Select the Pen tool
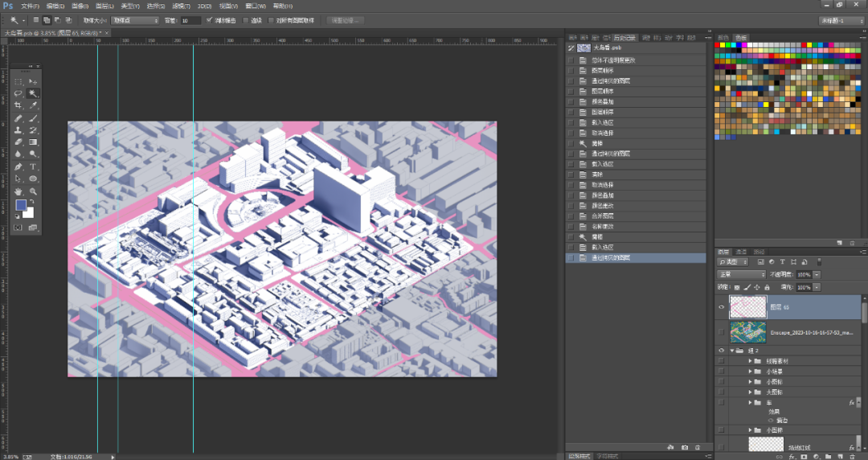Viewport: 868px width, 460px height. pos(18,166)
